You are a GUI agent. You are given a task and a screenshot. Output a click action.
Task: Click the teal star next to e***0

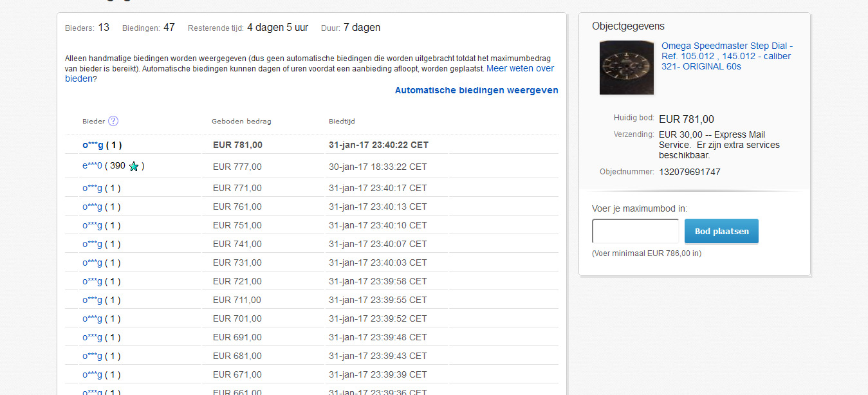[134, 167]
